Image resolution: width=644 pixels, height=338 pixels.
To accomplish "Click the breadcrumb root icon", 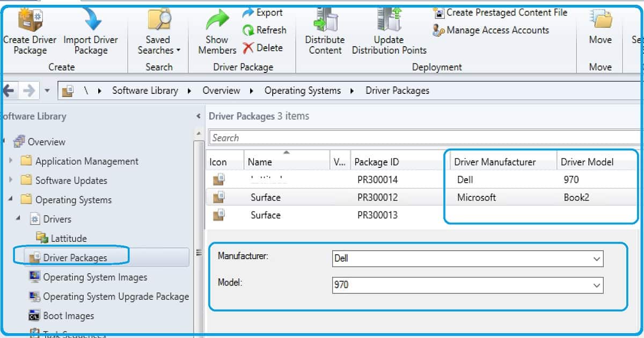I will point(68,91).
